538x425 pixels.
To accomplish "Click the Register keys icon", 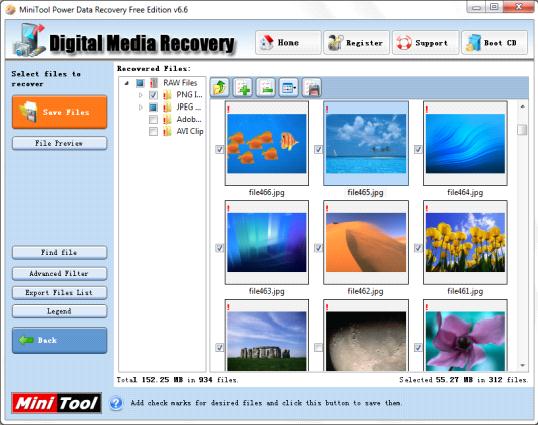I will click(x=335, y=43).
